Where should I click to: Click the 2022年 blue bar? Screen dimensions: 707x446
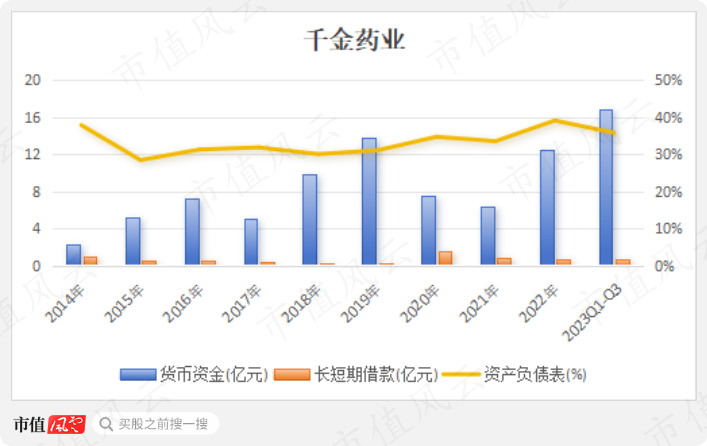click(x=547, y=207)
